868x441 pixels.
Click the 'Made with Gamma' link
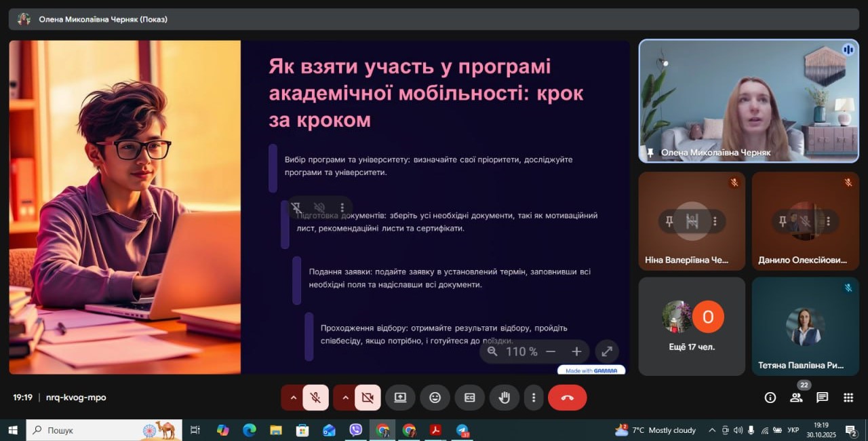tap(591, 370)
